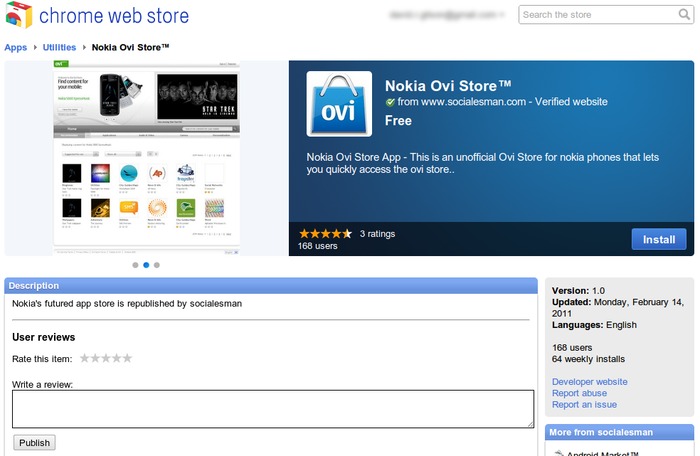Viewport: 700px width, 456px height.
Task: Select the second screenshot carousel dot
Action: pyautogui.click(x=146, y=266)
